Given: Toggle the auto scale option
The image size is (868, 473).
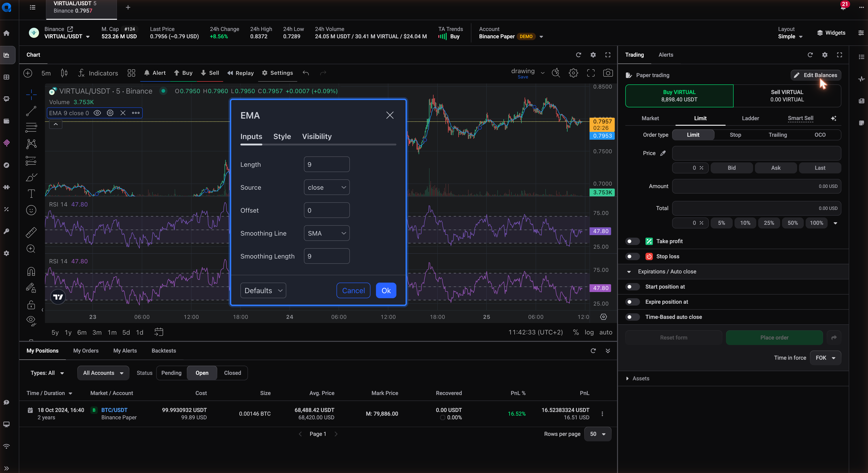Looking at the screenshot, I should point(606,332).
